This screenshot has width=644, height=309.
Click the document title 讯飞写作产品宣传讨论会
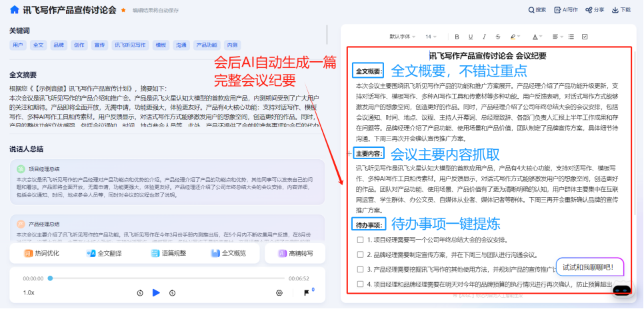(x=69, y=10)
